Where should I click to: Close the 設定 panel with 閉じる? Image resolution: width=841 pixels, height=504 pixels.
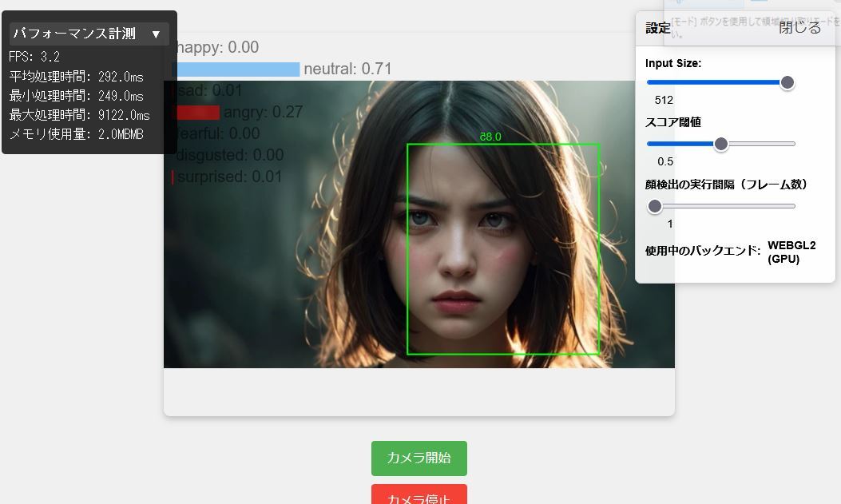tap(799, 27)
